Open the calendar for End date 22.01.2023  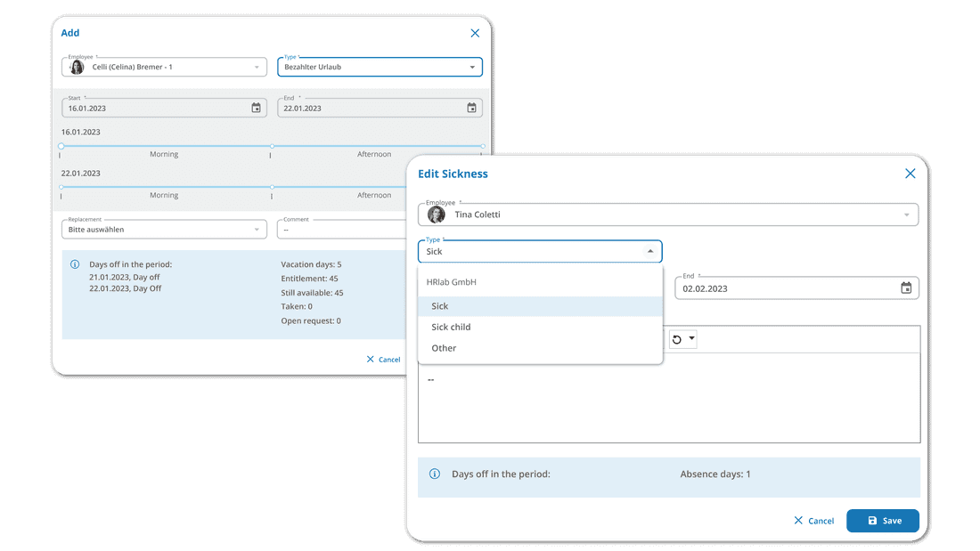tap(471, 107)
